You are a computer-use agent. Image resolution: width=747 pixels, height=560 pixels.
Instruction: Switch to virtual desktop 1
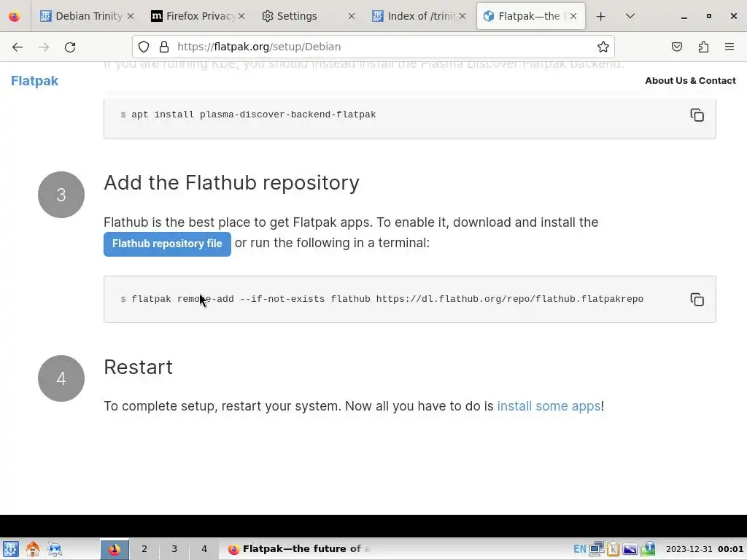[115, 549]
